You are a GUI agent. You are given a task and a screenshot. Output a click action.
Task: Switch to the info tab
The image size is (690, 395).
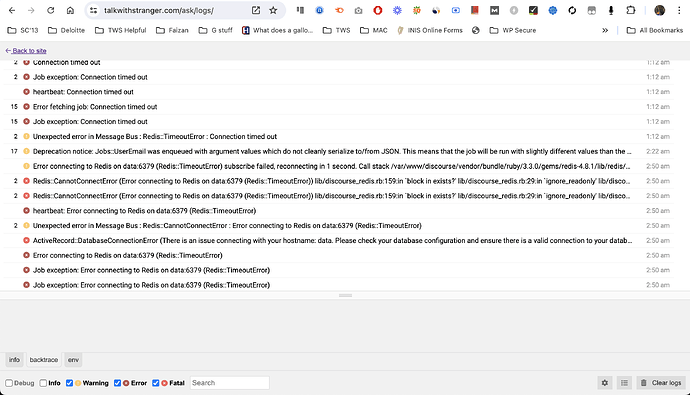pyautogui.click(x=14, y=360)
